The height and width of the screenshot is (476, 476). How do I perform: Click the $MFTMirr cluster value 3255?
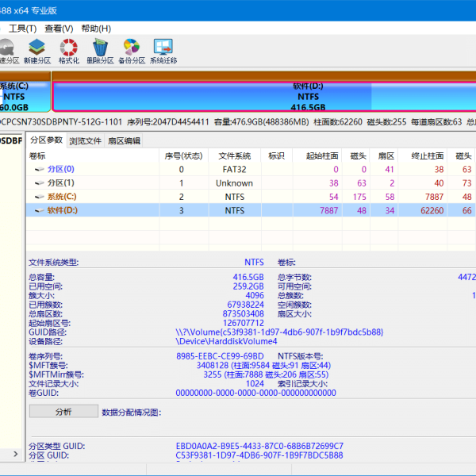tap(213, 374)
